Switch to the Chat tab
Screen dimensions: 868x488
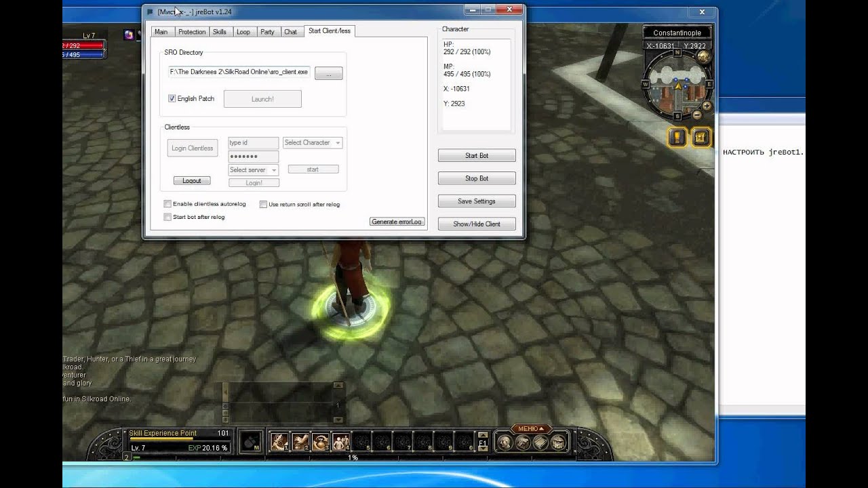point(290,32)
